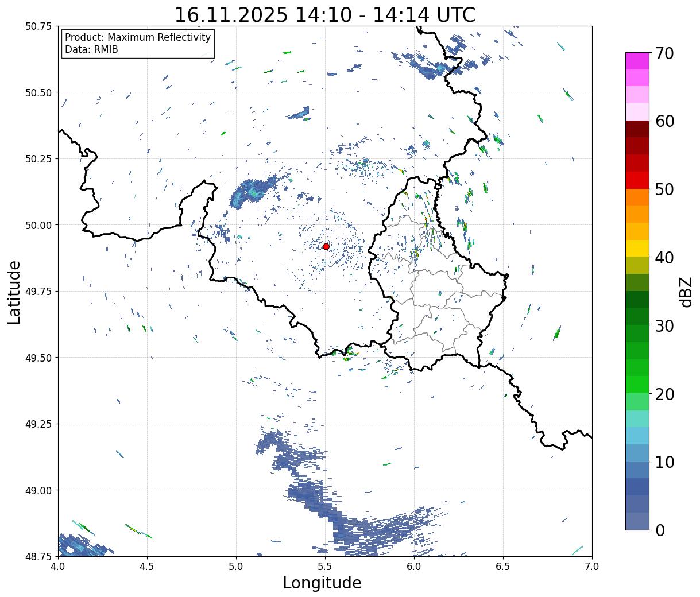Click the colorbar tick label 30
The height and width of the screenshot is (597, 700).
point(664,325)
